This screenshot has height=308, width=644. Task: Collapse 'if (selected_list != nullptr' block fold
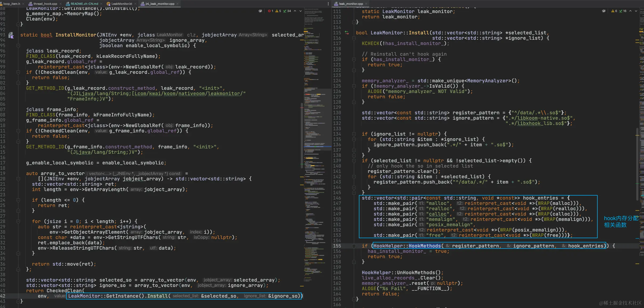coord(354,161)
